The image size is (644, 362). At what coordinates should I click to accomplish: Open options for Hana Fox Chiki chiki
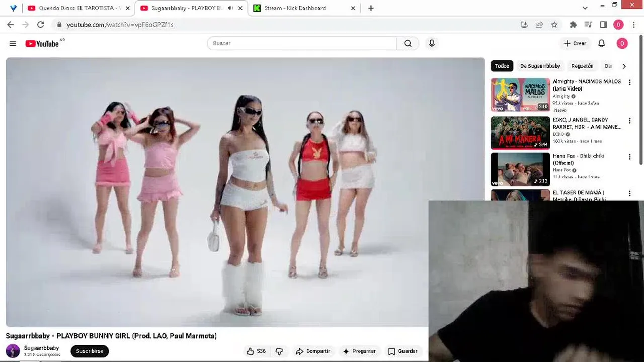[629, 157]
